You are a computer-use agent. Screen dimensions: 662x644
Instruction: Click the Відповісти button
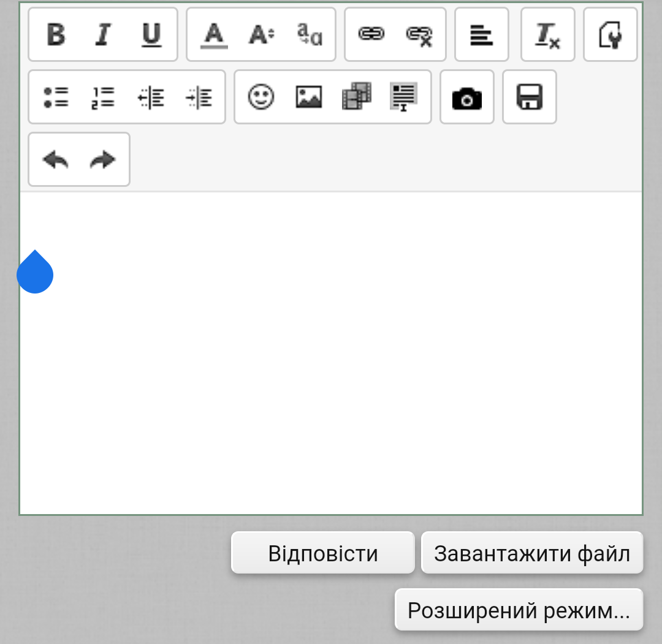click(x=323, y=553)
